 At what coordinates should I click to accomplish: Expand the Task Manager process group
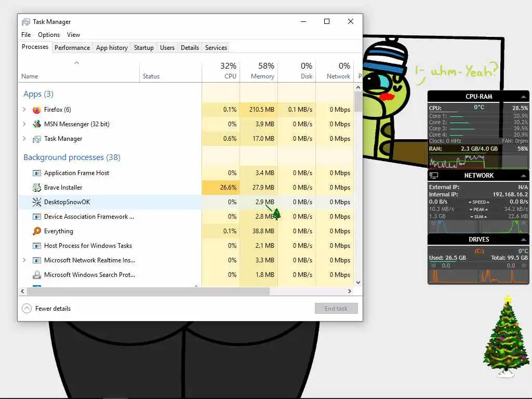tap(24, 139)
